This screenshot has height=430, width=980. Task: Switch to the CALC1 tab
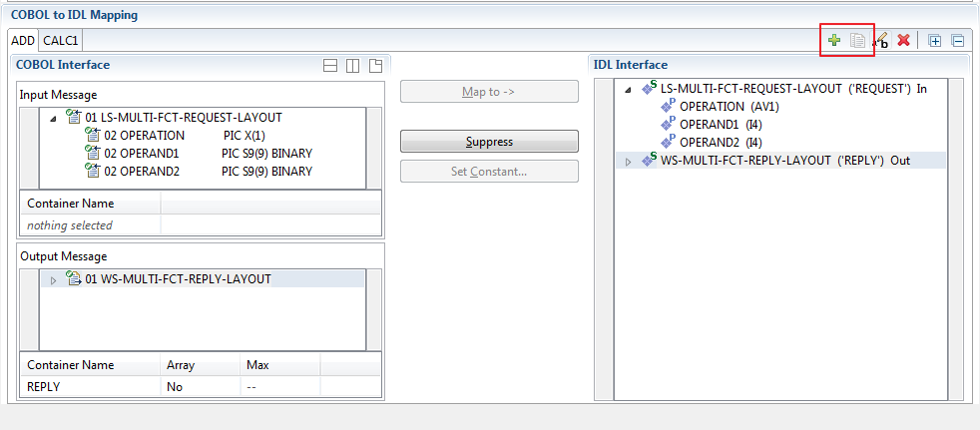coord(61,41)
